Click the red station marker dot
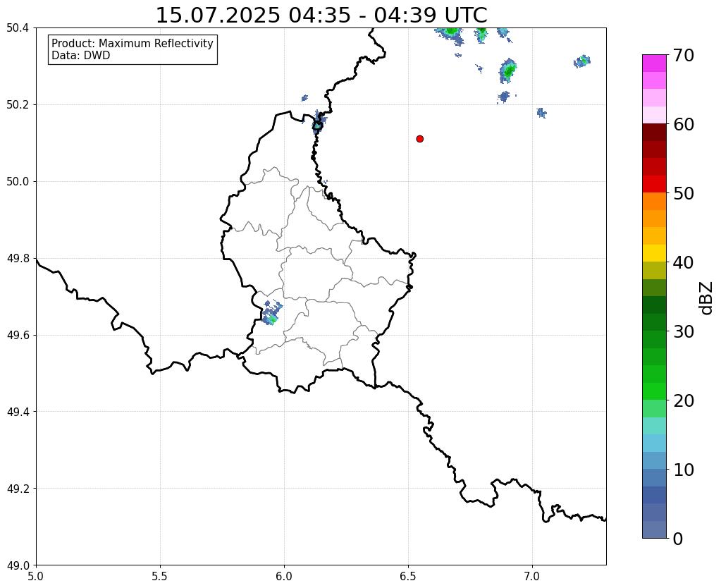This screenshot has width=721, height=588. coord(419,139)
